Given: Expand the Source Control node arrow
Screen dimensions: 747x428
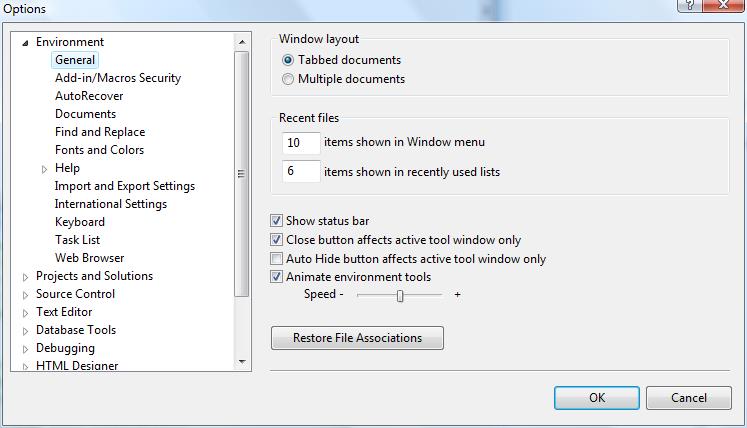Looking at the screenshot, I should tap(25, 295).
